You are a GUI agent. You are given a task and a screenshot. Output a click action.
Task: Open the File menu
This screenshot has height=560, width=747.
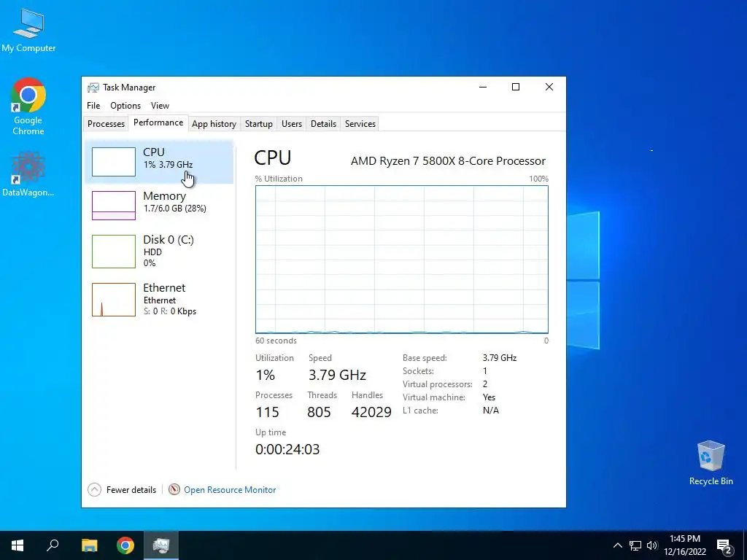[93, 106]
